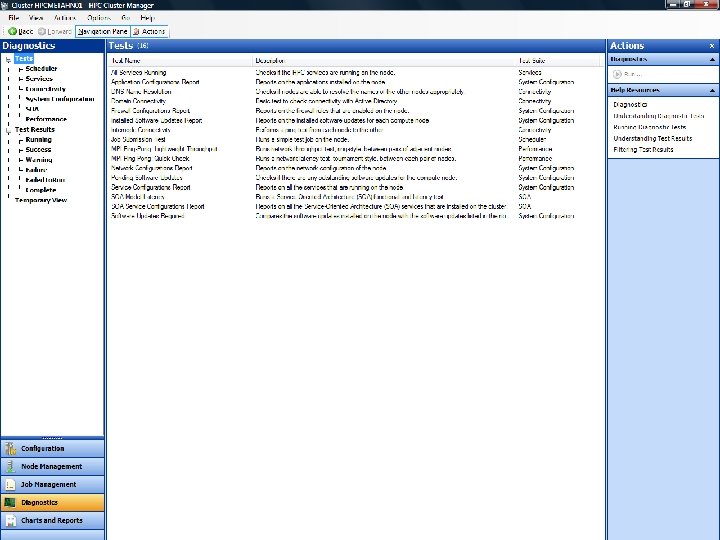Open the File menu
Viewport: 720px width, 540px height.
[x=14, y=17]
